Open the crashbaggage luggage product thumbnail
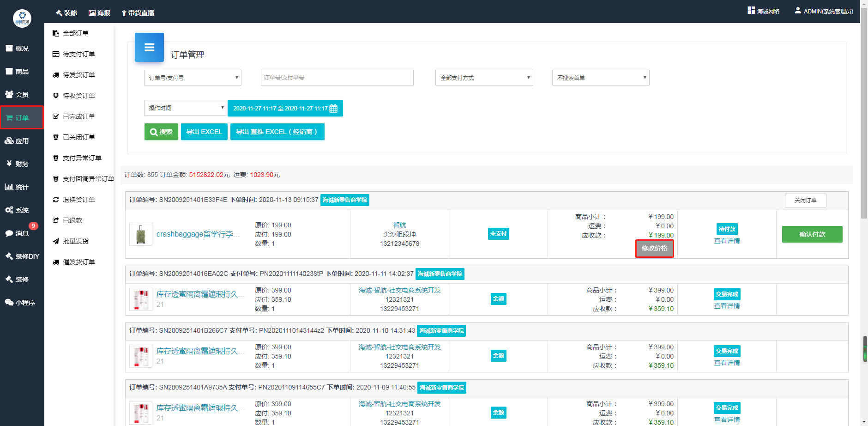The height and width of the screenshot is (426, 868). coord(141,234)
